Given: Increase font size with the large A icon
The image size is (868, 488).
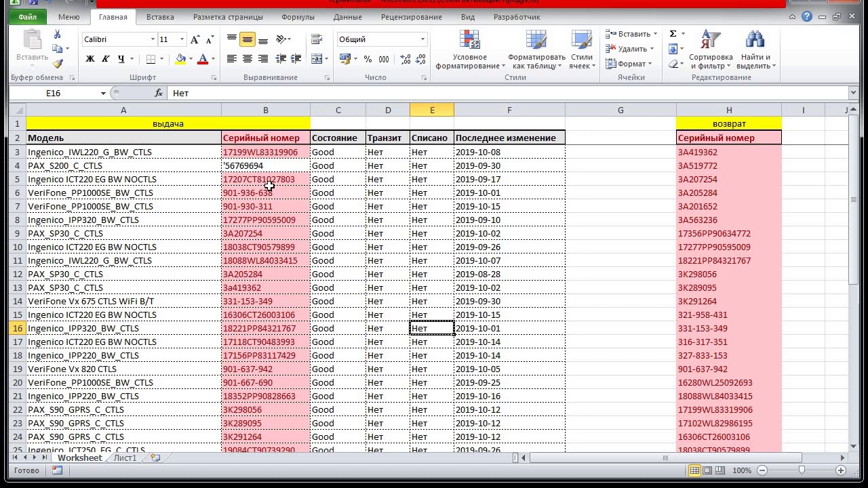Looking at the screenshot, I should click(195, 39).
